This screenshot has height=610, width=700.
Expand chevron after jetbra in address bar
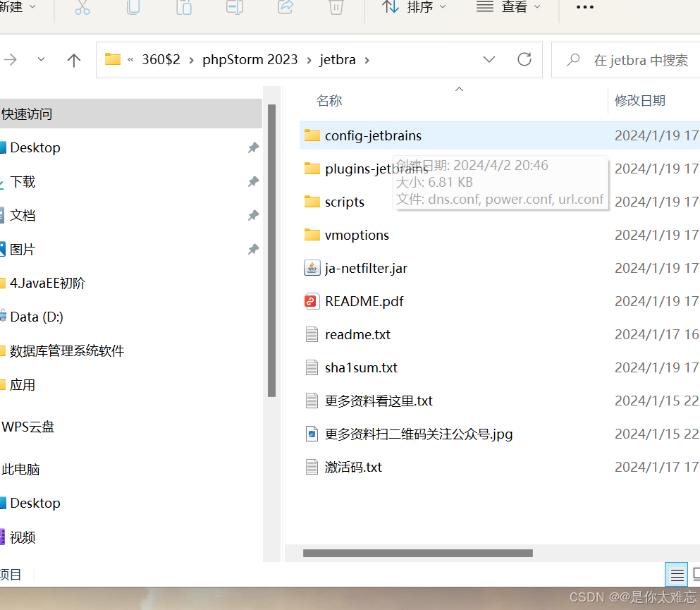(x=367, y=60)
